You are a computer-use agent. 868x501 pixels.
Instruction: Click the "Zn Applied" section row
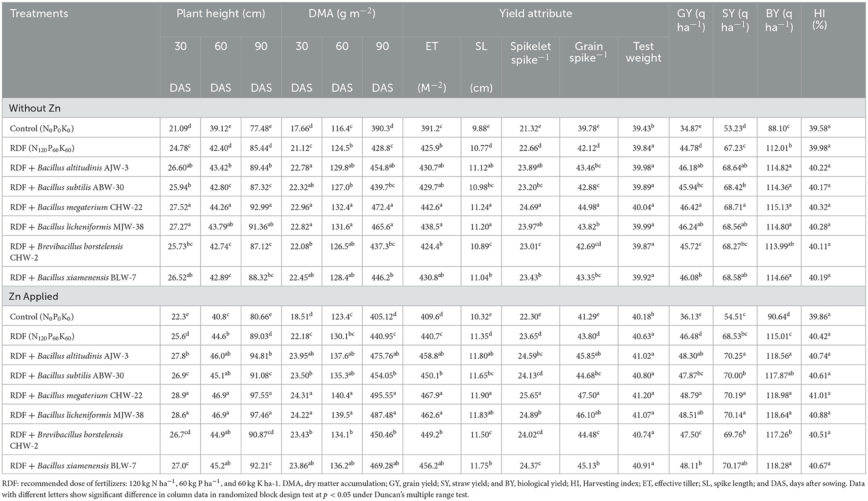coord(434,296)
